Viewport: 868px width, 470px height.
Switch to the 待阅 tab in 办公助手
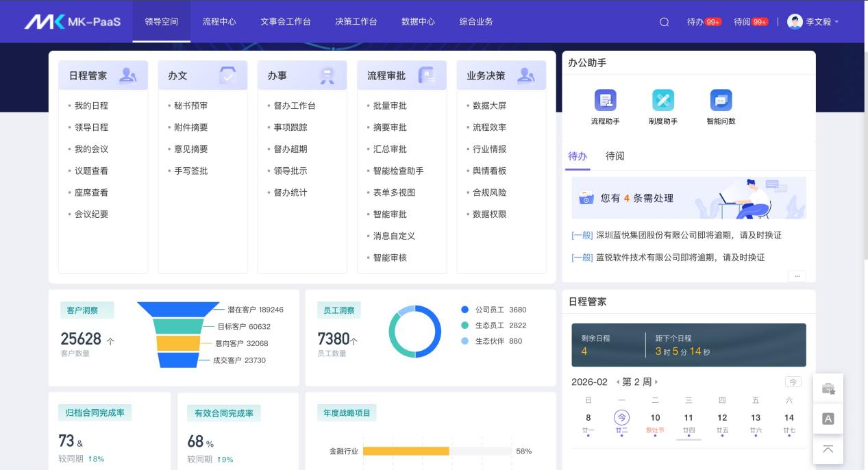[615, 156]
